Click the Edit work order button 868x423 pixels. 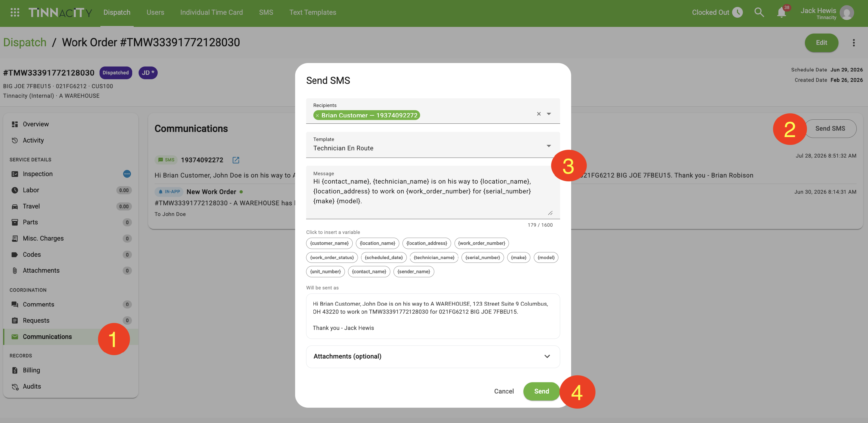pos(821,43)
